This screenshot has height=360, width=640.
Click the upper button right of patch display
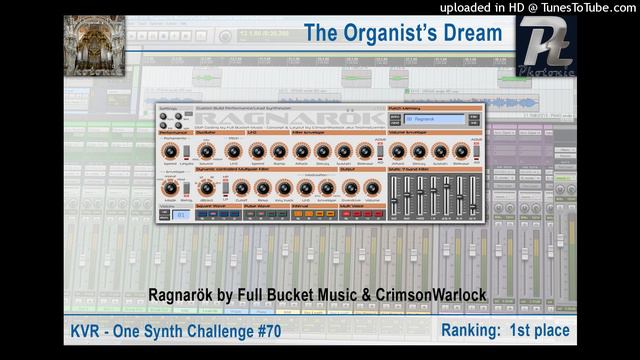pyautogui.click(x=474, y=117)
